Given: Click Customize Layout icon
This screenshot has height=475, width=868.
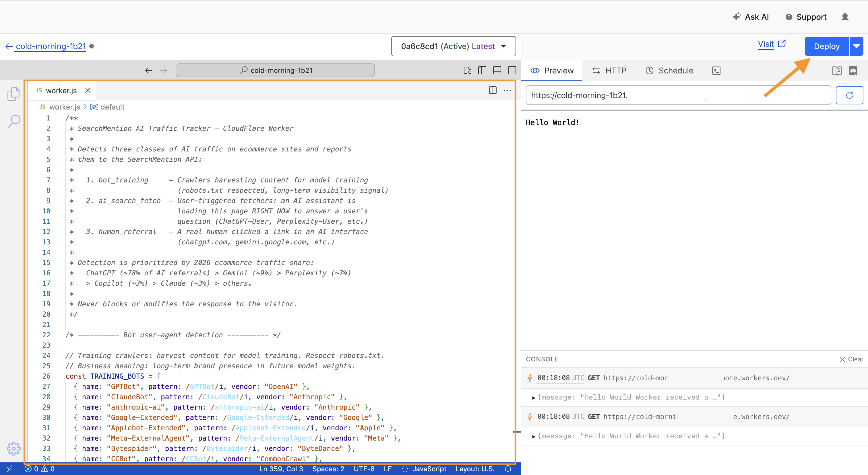Looking at the screenshot, I should (x=467, y=70).
